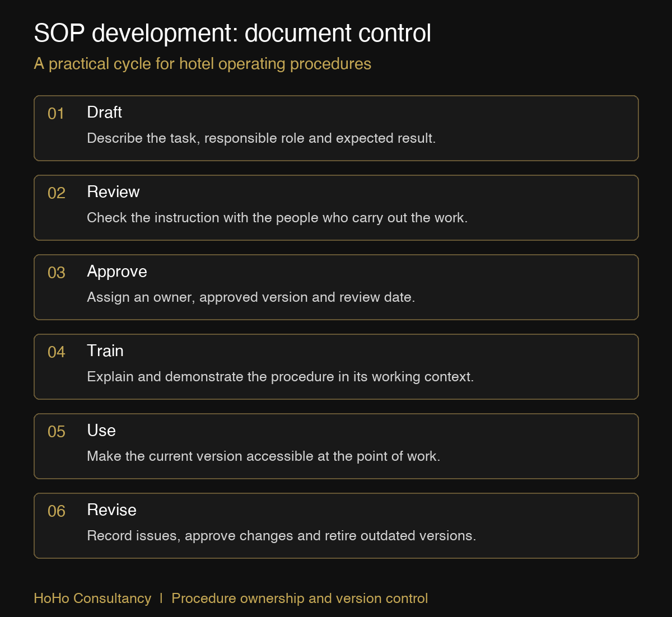Select step number 03
The image size is (672, 617).
coord(57,273)
